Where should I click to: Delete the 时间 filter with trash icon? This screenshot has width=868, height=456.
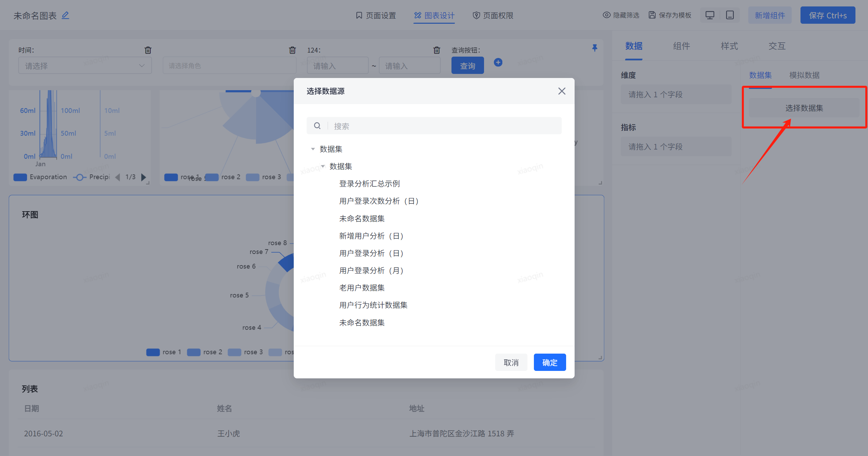(x=148, y=50)
